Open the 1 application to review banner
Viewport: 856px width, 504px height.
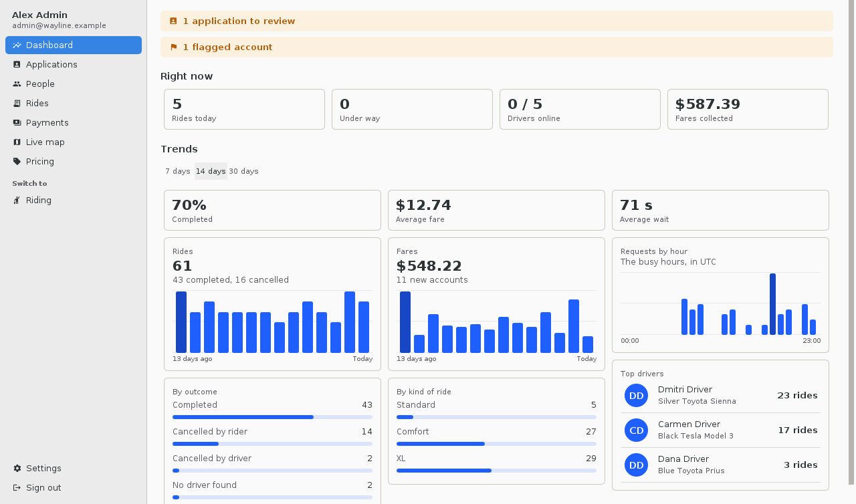tap(497, 21)
